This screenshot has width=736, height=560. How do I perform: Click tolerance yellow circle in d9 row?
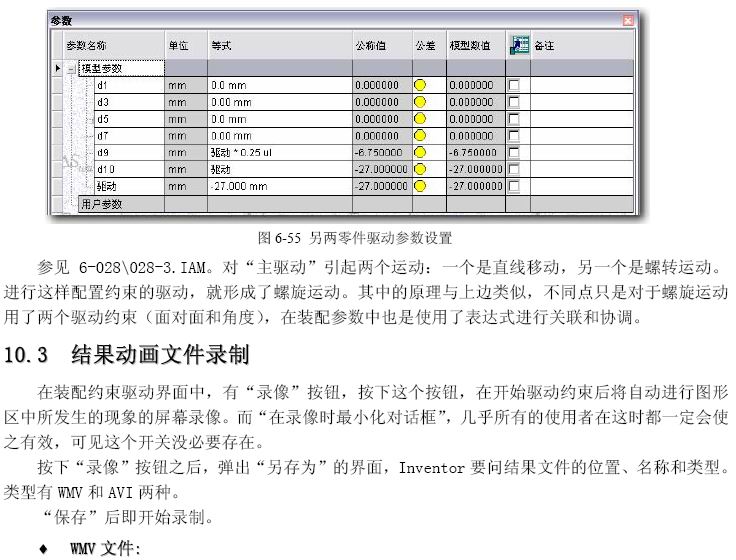(x=420, y=153)
